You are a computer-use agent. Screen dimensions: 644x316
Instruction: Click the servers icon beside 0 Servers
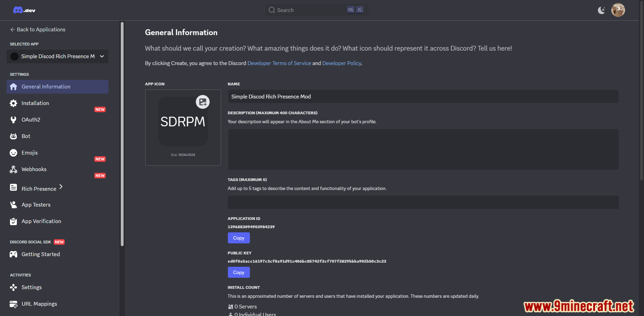(x=230, y=307)
